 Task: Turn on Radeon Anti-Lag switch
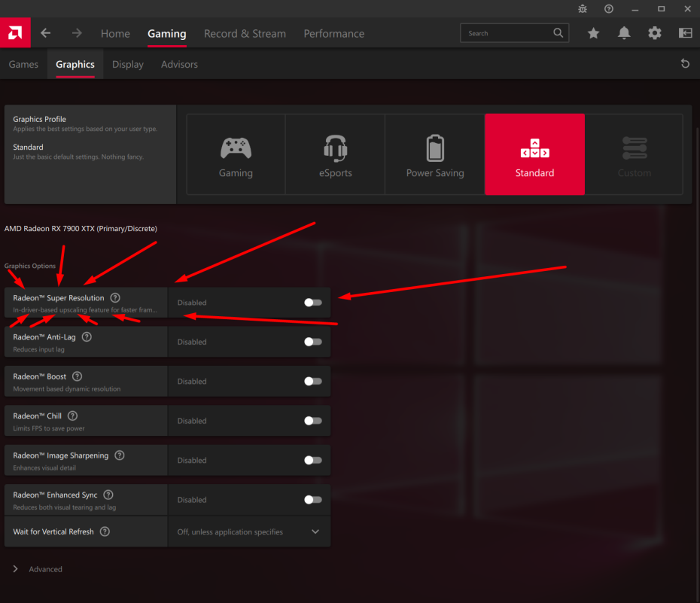click(312, 342)
